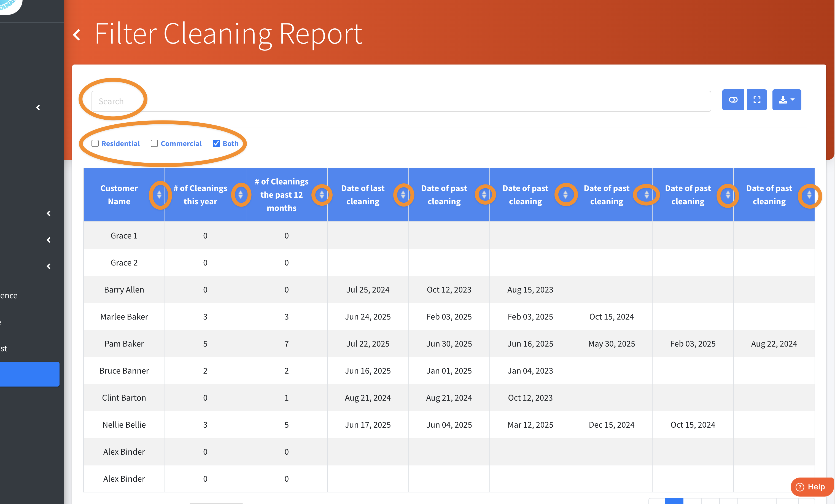
Task: Check the Commercial checkbox
Action: click(x=154, y=143)
